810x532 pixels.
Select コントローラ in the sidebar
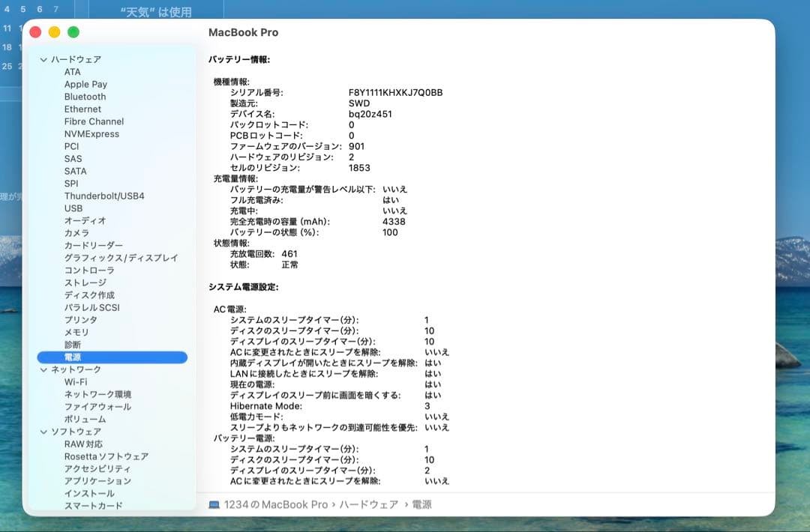89,270
